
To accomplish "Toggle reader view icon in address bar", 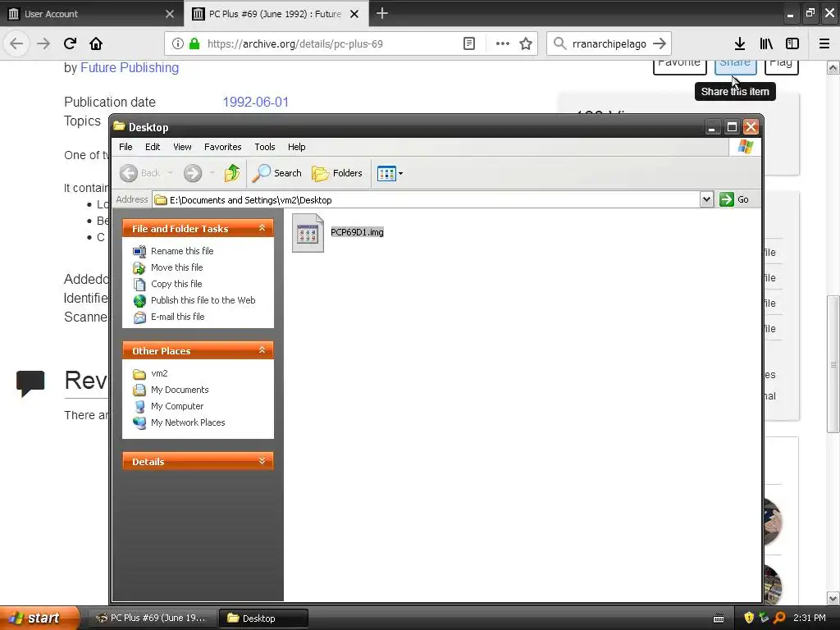I will click(x=468, y=43).
